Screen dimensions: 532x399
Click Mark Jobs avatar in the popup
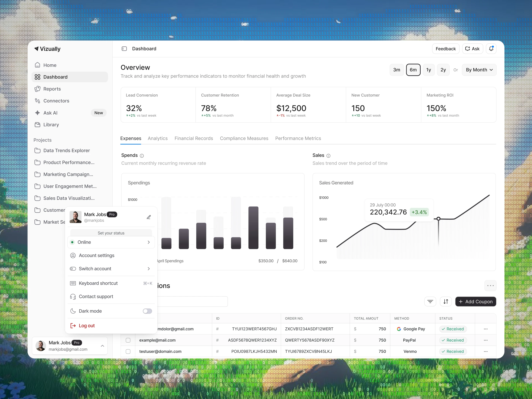click(75, 217)
